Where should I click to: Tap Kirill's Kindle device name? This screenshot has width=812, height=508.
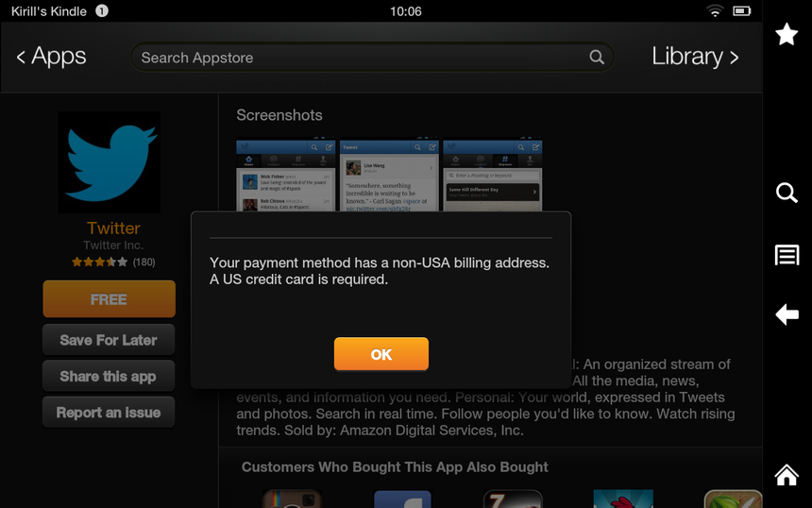(x=49, y=11)
